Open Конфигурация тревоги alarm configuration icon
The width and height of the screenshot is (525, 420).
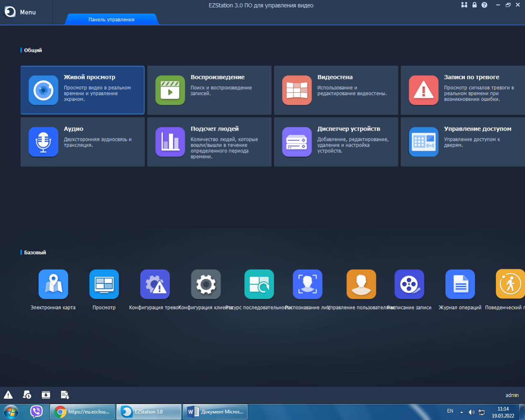point(155,284)
